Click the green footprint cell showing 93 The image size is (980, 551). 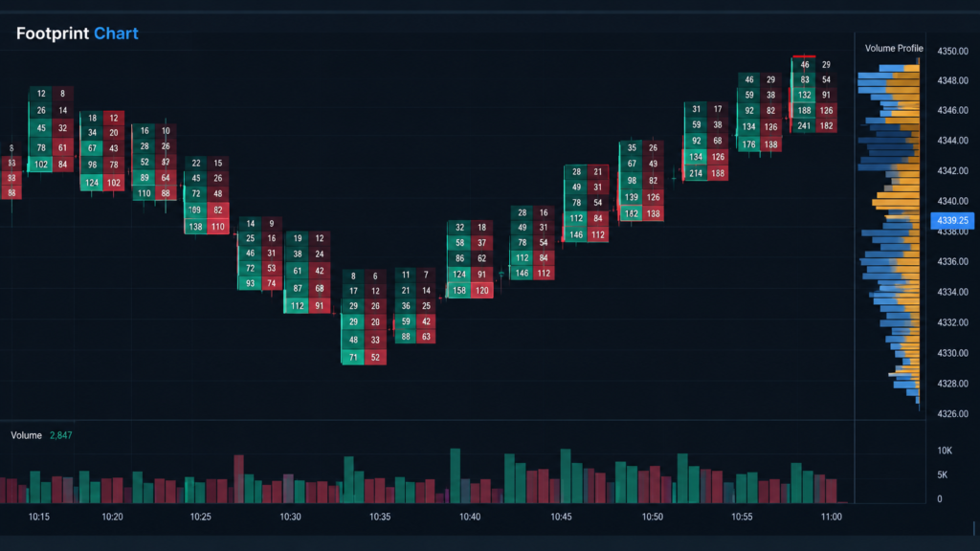click(250, 283)
